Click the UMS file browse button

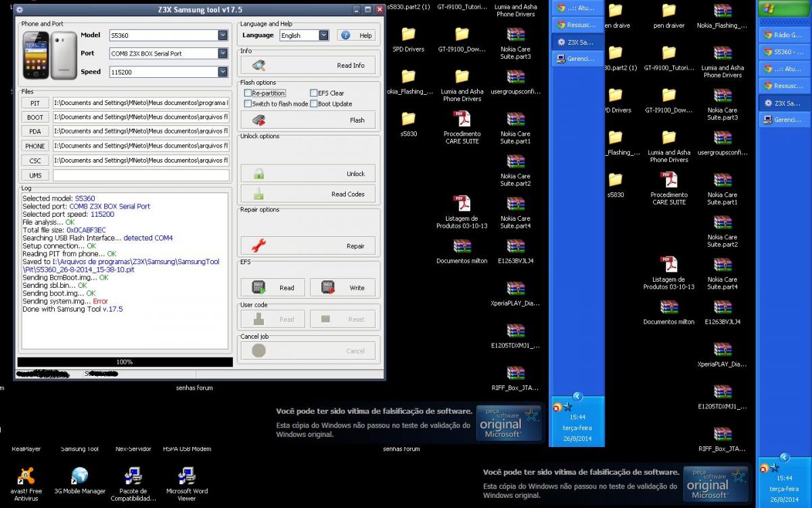(35, 175)
